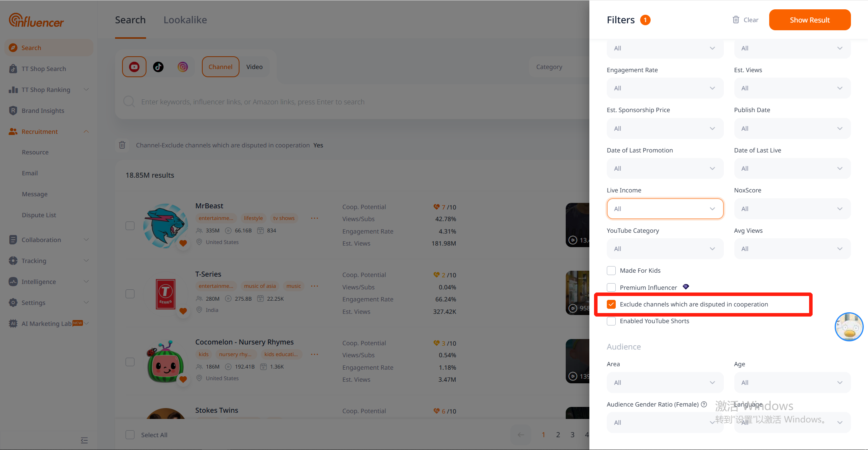Screen dimensions: 868x450
Task: Uncheck Exclude channels disputed in cooperation
Action: coord(611,304)
